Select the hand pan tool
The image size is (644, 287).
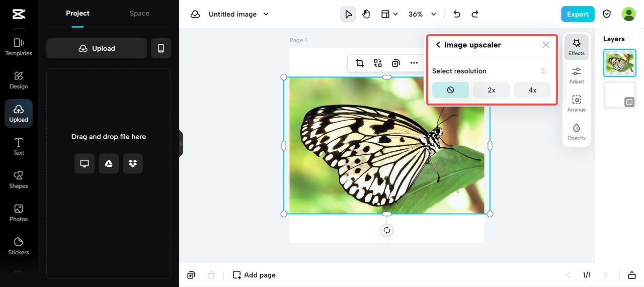366,14
